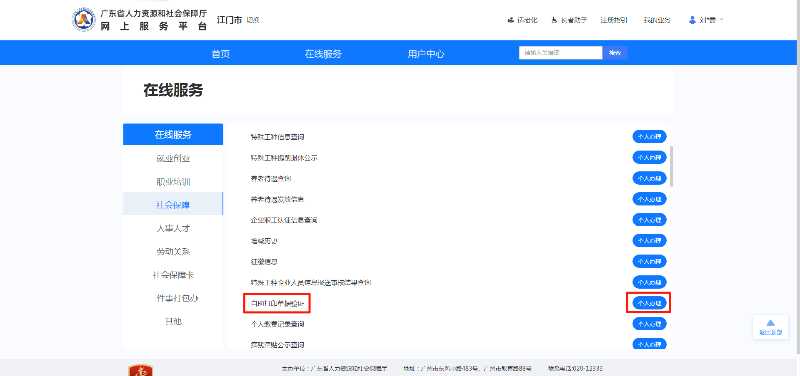Click the 养老待遇发放信息 service text

pyautogui.click(x=278, y=199)
